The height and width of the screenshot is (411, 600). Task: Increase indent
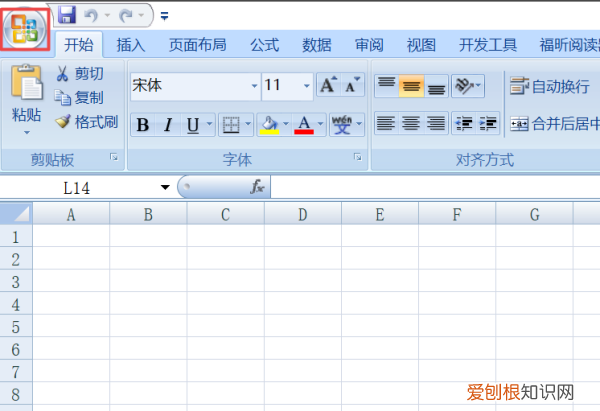pyautogui.click(x=488, y=123)
